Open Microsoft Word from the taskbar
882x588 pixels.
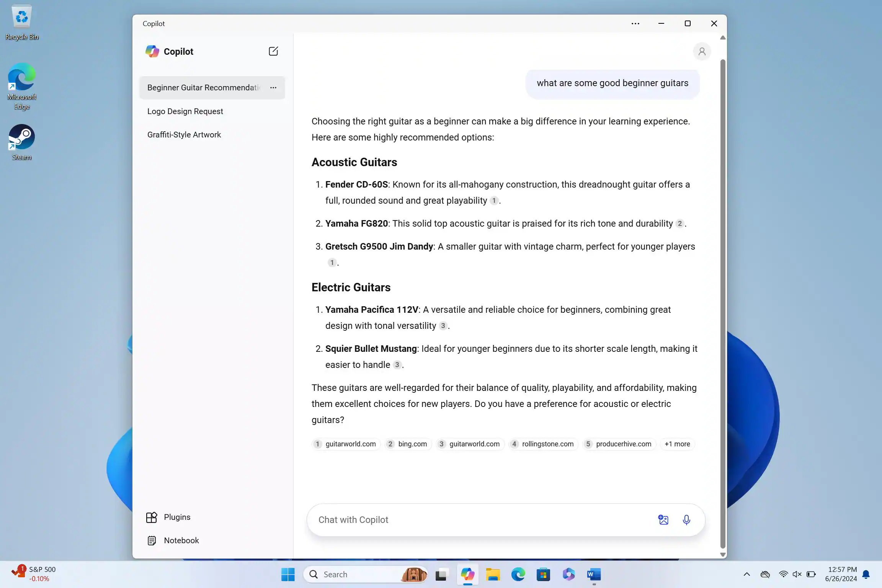tap(594, 574)
